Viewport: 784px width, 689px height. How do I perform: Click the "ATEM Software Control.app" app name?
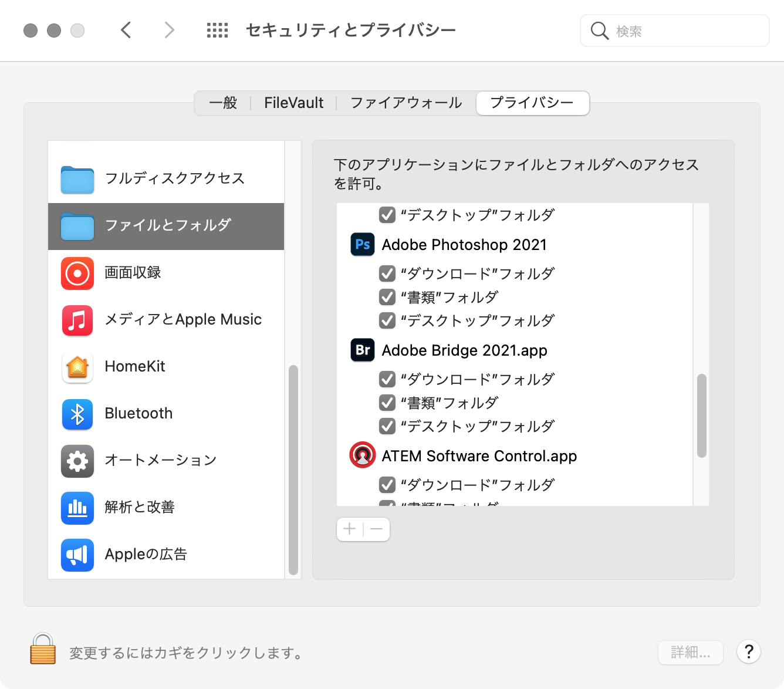pos(479,456)
